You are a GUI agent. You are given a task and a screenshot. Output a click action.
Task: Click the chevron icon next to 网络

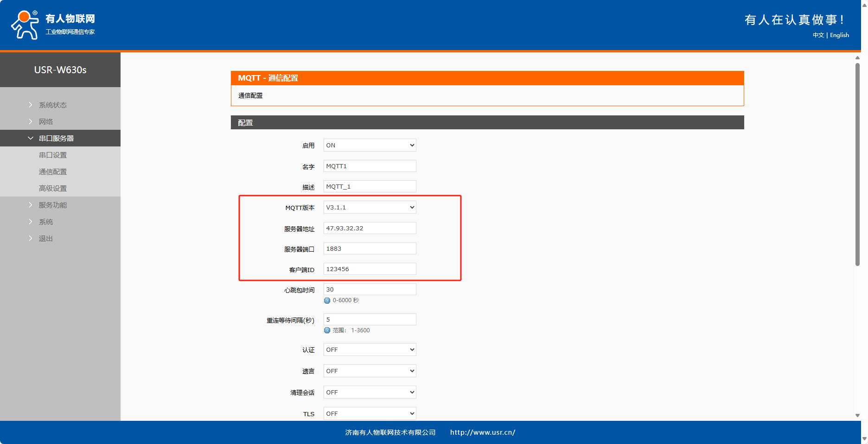(x=31, y=121)
